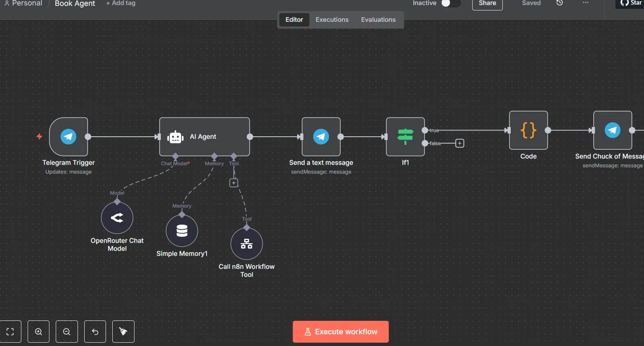
Task: Add a node on the false branch
Action: 460,143
